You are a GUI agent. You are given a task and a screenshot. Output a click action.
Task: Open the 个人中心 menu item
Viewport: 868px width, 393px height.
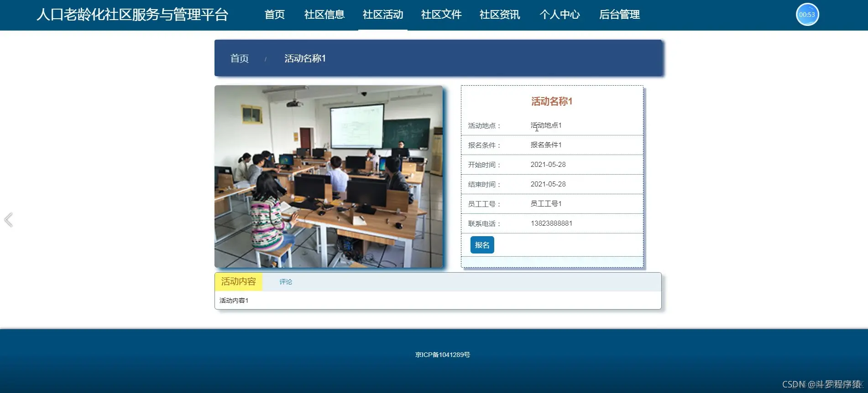pos(559,15)
